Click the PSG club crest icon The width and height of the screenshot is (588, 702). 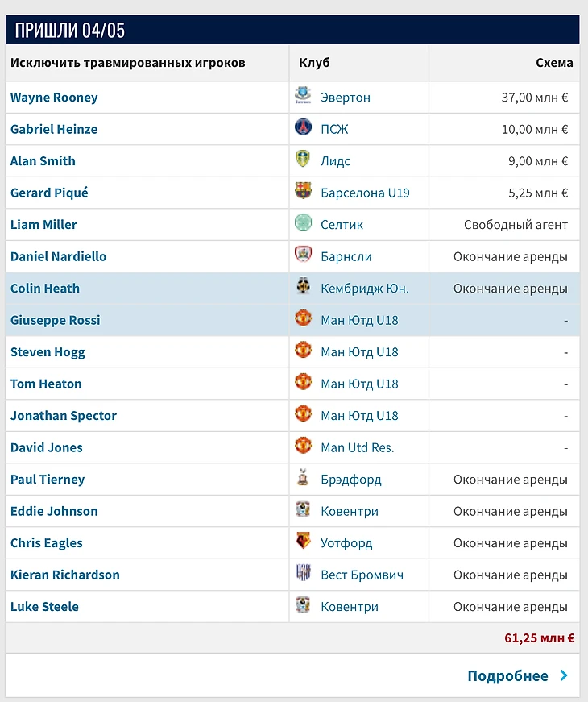[x=303, y=128]
